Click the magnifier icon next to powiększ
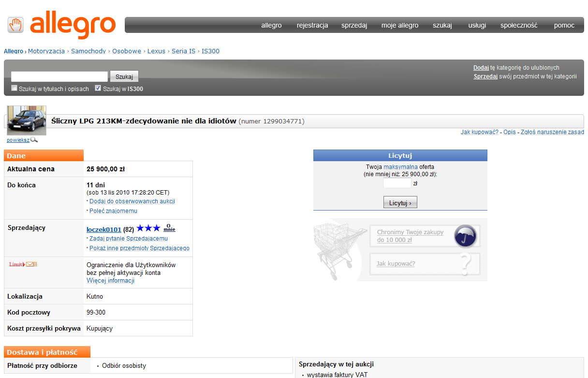 pyautogui.click(x=34, y=140)
